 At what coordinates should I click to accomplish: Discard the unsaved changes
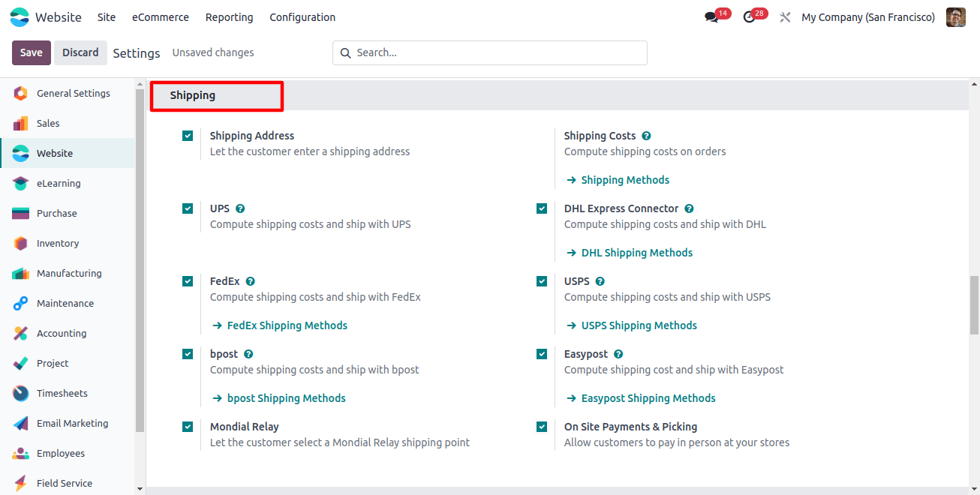80,52
